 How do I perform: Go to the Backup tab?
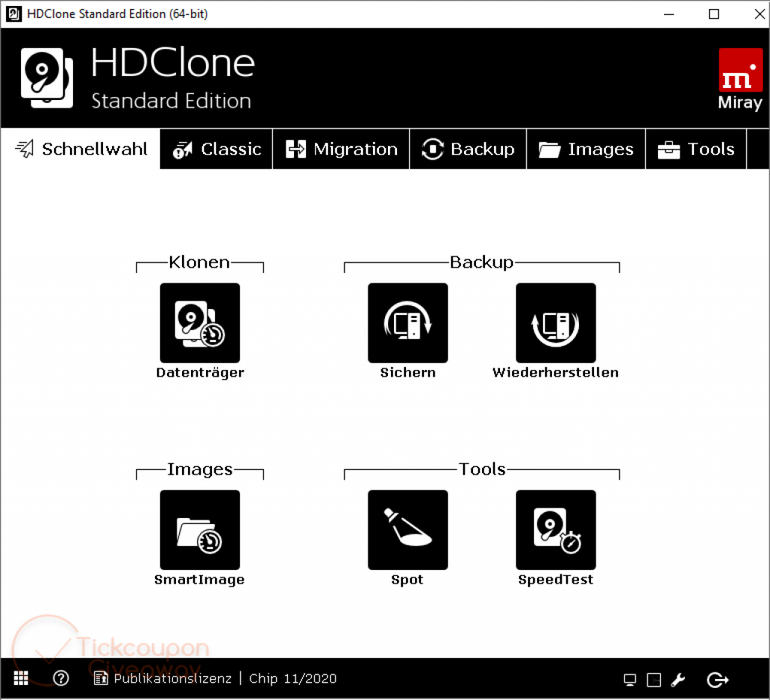tap(468, 149)
